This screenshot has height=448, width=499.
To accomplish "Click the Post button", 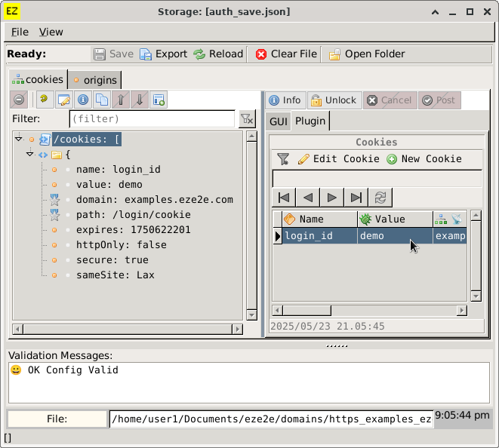I will (439, 100).
